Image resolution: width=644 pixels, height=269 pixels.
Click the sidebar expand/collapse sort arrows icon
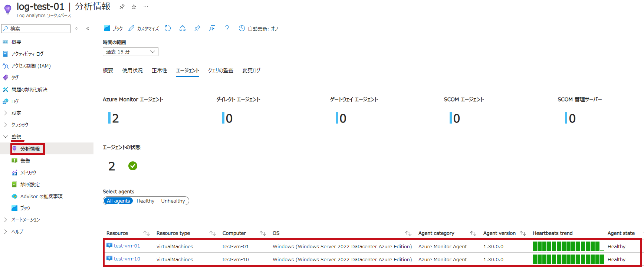click(x=76, y=29)
